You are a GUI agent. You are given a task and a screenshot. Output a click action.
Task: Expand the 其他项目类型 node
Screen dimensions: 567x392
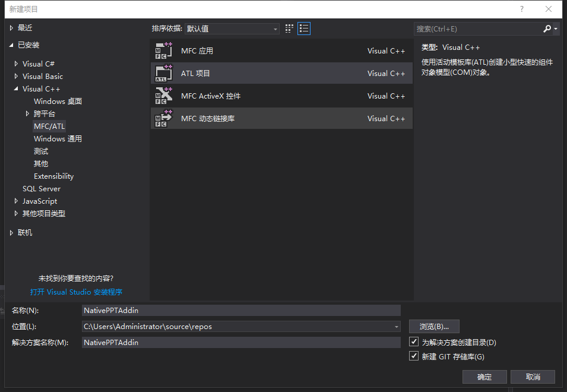click(x=16, y=213)
